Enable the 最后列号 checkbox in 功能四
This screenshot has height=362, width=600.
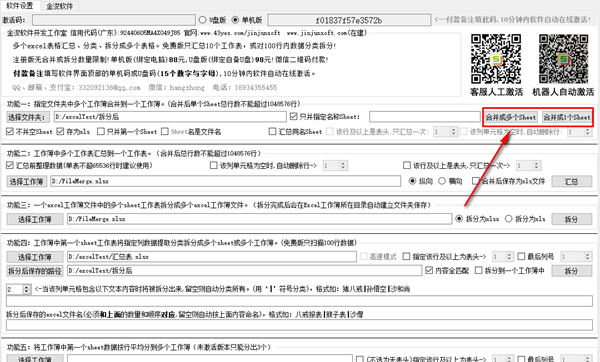pos(521,256)
